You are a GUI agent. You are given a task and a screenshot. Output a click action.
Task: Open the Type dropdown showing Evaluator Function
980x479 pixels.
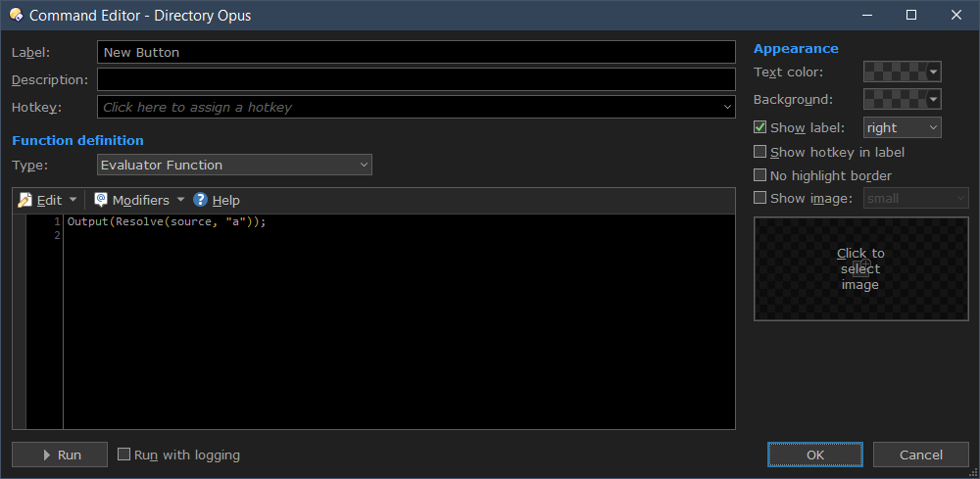coord(235,165)
